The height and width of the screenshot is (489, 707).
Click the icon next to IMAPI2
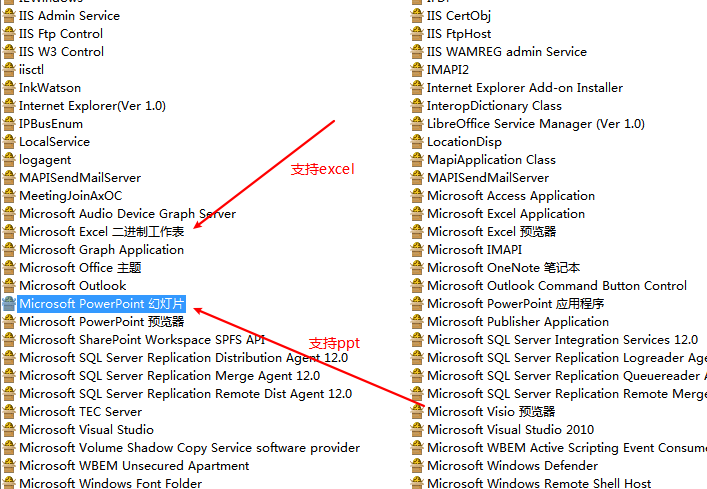pos(417,70)
